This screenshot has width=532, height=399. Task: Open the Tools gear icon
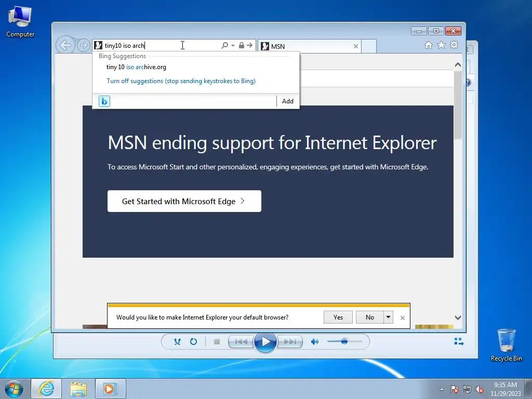click(454, 45)
